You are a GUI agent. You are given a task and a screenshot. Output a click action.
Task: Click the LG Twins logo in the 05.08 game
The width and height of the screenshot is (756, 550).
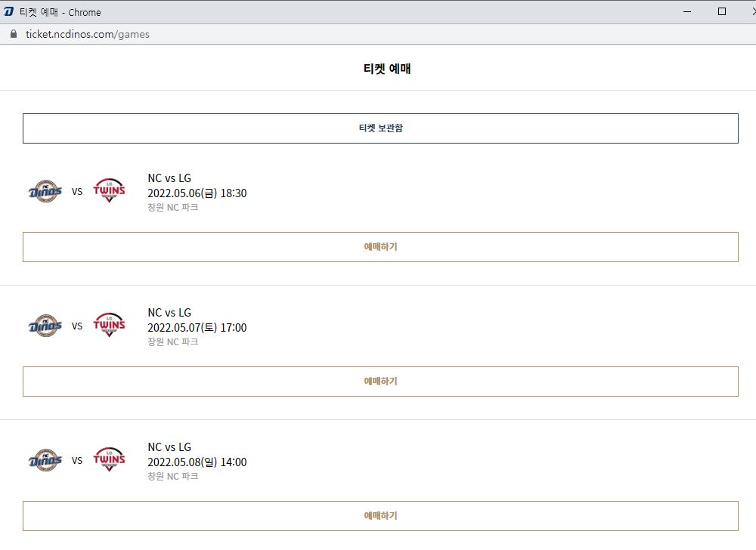(109, 459)
